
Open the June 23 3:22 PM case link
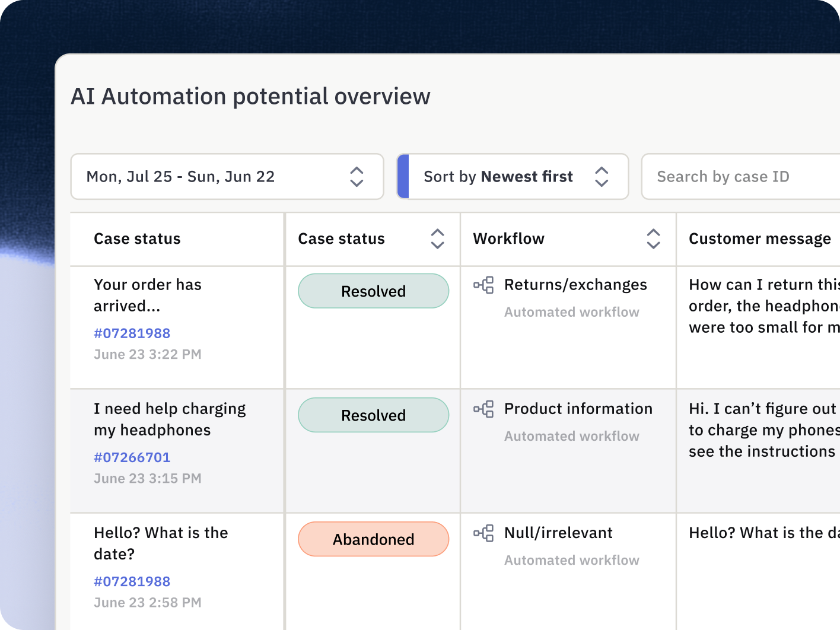tap(132, 333)
